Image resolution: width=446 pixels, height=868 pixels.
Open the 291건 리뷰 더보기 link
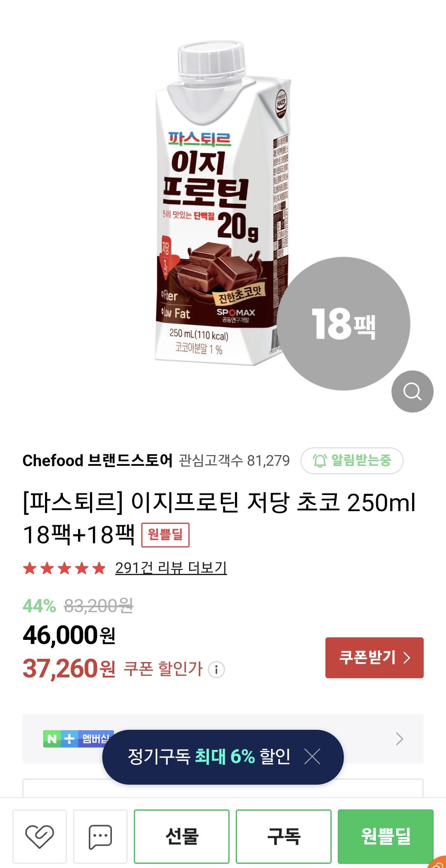point(171,568)
